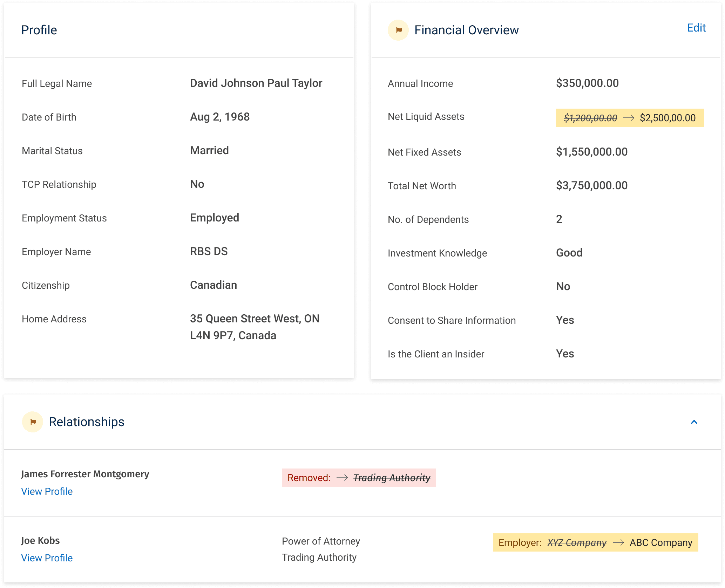Screen dimensions: 725x588
Task: Click the Net Fixed Assets value $1,550,000.00
Action: 592,152
